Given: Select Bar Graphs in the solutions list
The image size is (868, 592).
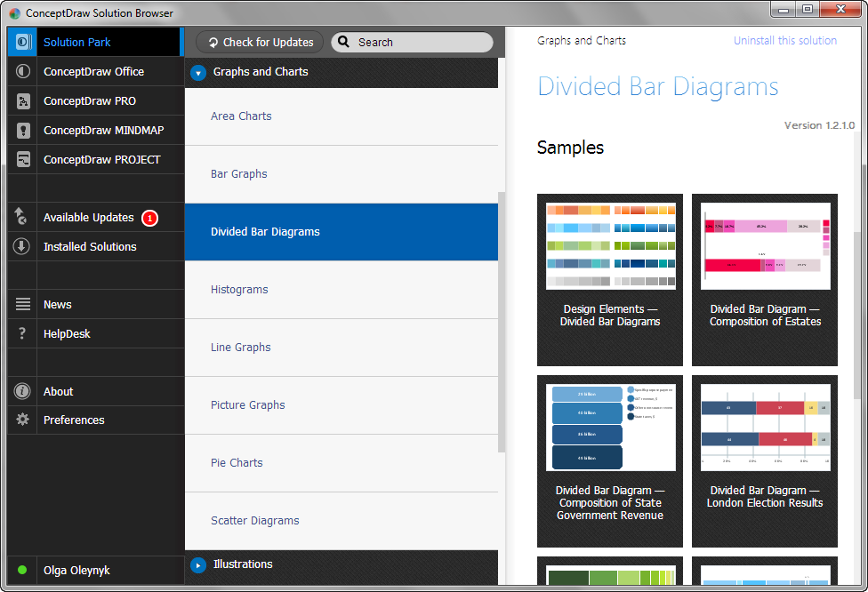Looking at the screenshot, I should tap(342, 174).
